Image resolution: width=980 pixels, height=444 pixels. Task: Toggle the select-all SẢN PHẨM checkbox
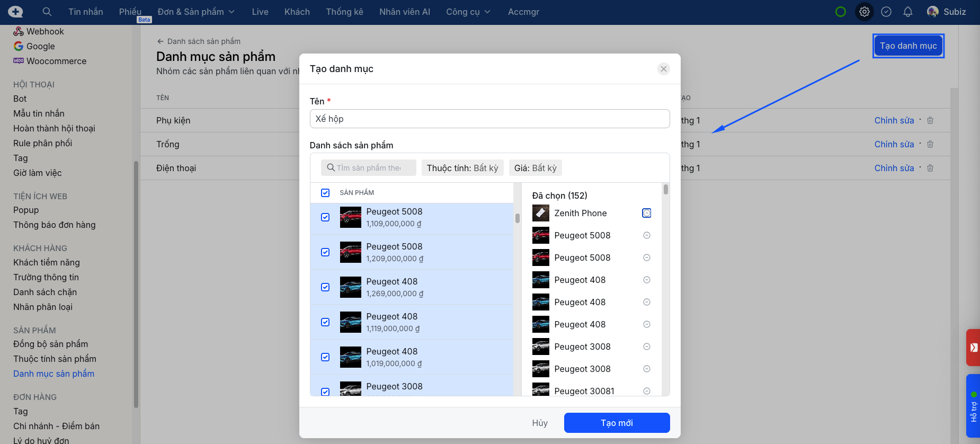[325, 193]
